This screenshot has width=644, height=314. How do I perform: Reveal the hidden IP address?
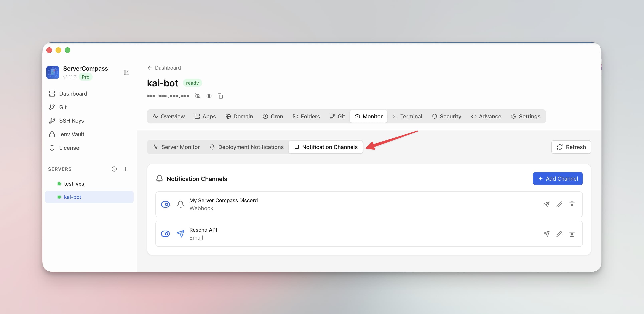click(x=209, y=96)
